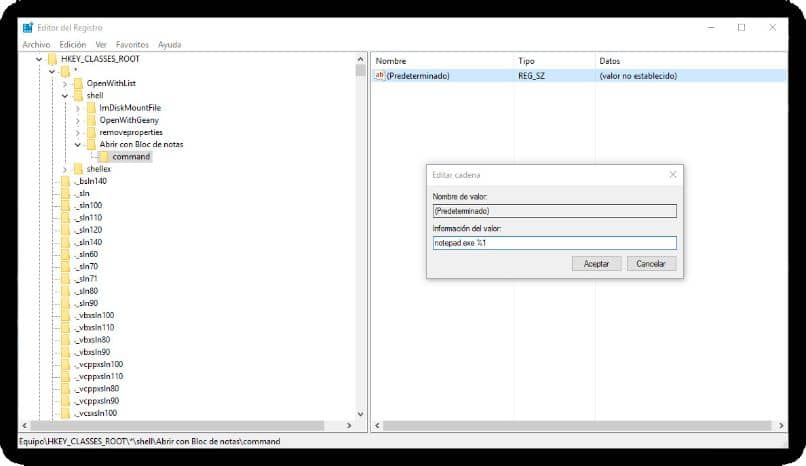
Task: Open the Favoritos menu
Action: [x=132, y=45]
